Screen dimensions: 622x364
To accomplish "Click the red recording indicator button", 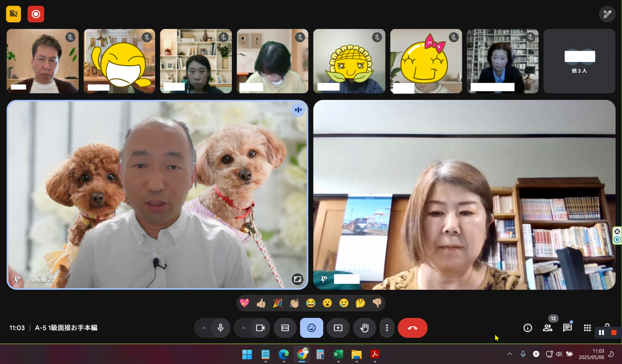I will (x=36, y=14).
